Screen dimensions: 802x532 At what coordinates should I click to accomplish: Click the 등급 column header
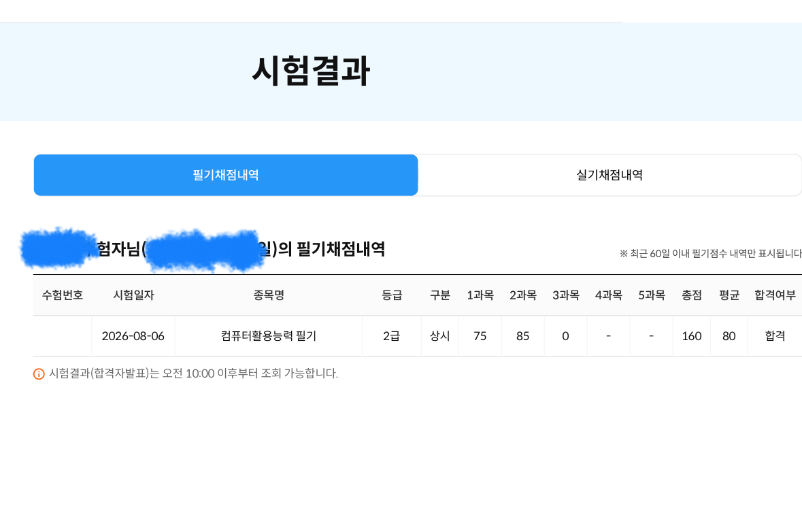392,295
